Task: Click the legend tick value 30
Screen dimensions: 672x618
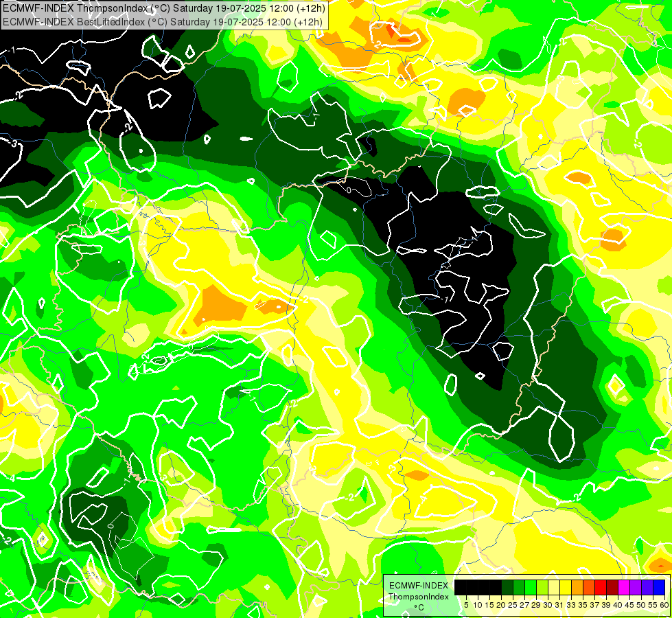Action: pyautogui.click(x=548, y=605)
